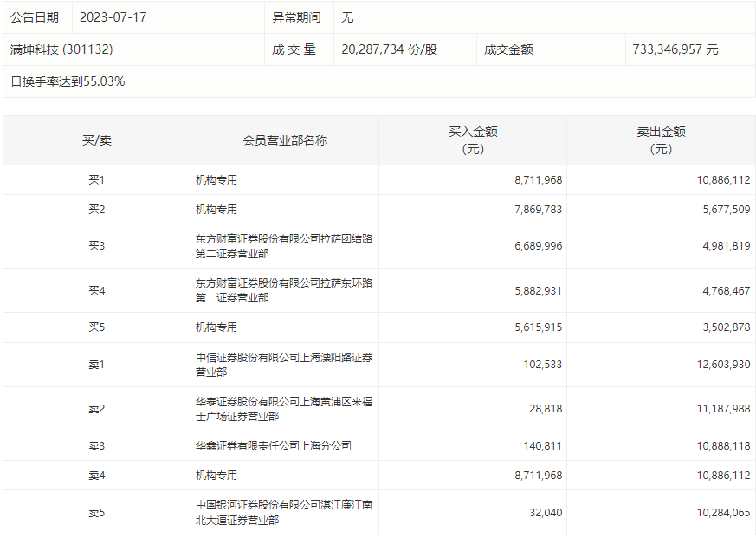Image resolution: width=756 pixels, height=538 pixels.
Task: Select buy amount 140,811
Action: tap(542, 446)
